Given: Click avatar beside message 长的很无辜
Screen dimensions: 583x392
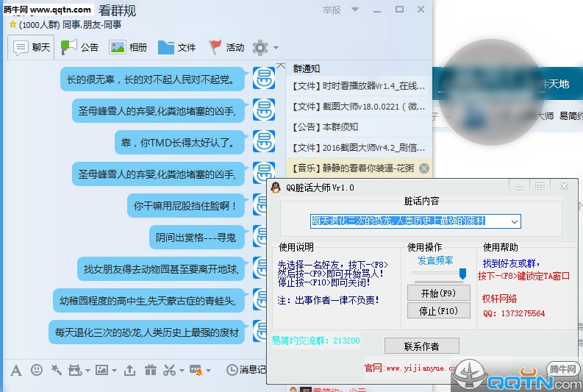Looking at the screenshot, I should pyautogui.click(x=264, y=78).
